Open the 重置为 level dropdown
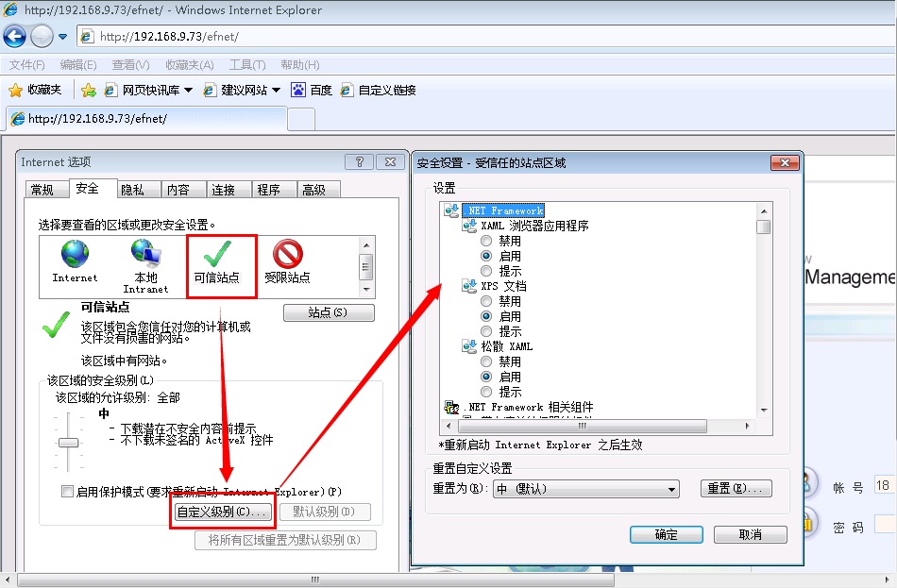Screen dimensions: 897x588 coord(585,489)
